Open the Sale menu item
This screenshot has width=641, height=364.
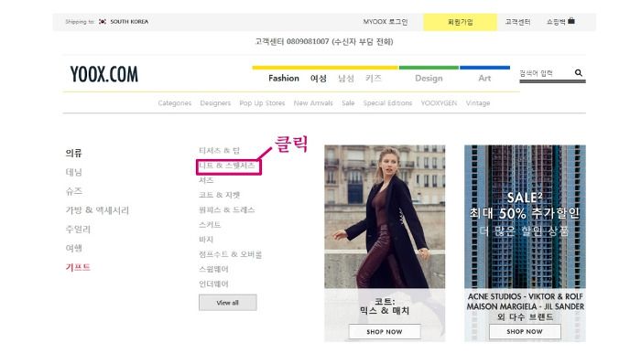[348, 103]
